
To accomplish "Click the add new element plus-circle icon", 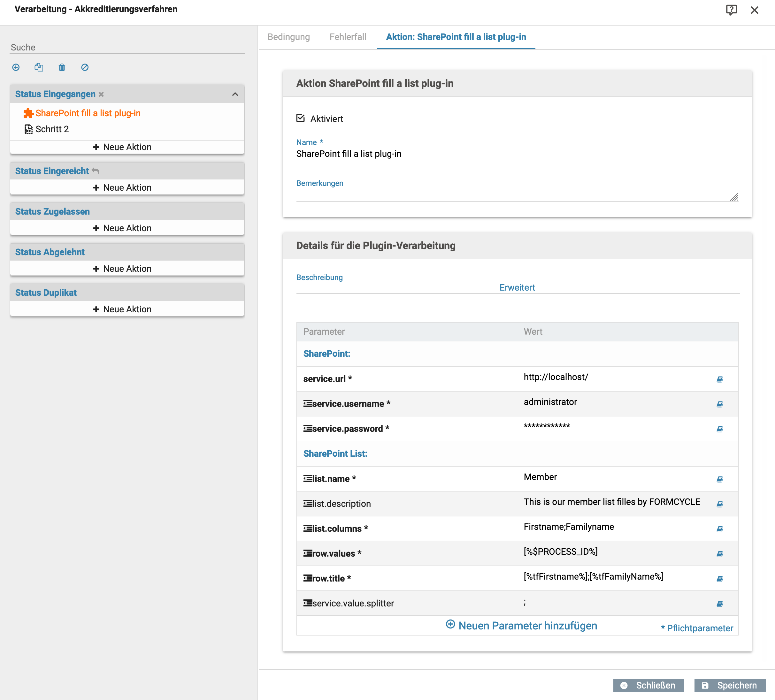I will (16, 67).
